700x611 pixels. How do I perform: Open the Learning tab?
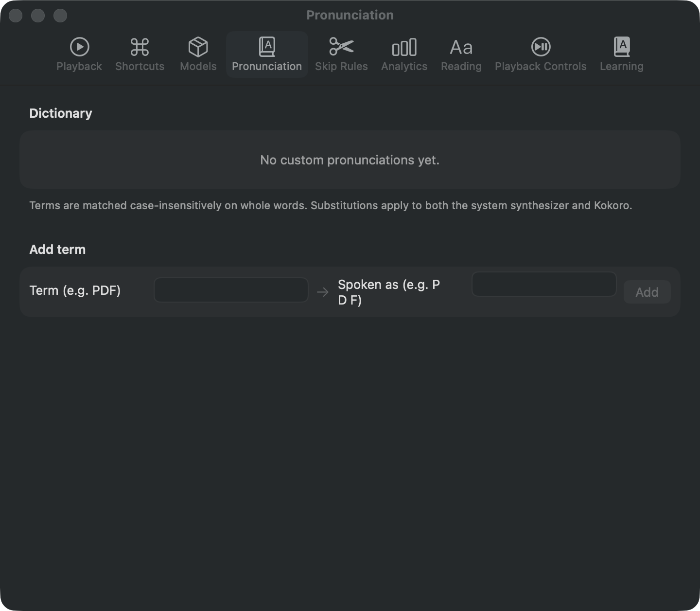[622, 54]
